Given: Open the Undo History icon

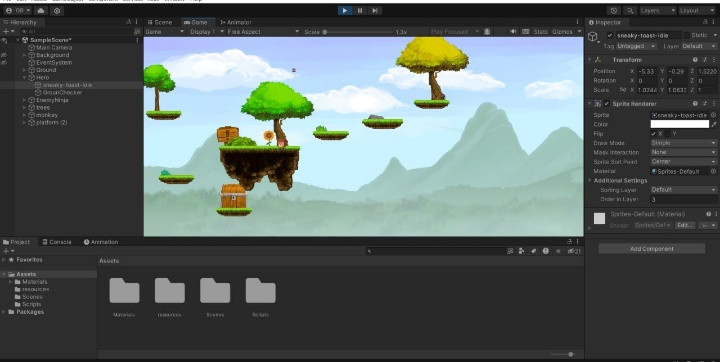Looking at the screenshot, I should 614,10.
